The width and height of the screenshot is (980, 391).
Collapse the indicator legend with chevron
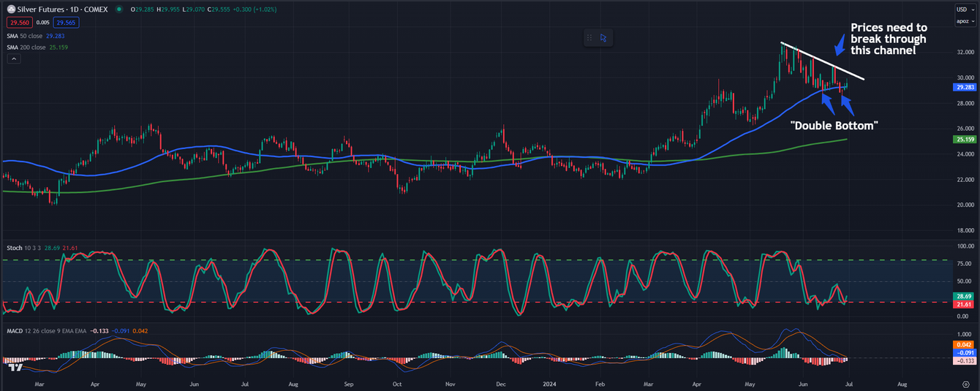12,59
